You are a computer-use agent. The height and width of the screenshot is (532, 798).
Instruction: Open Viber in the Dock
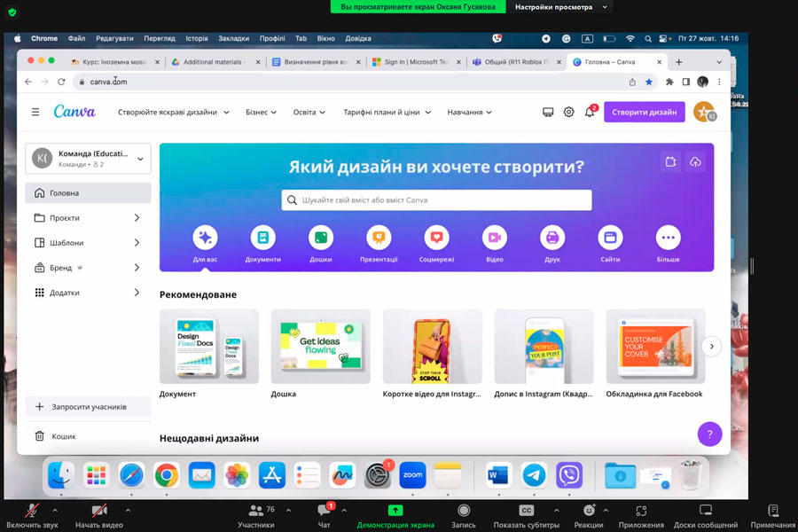tap(569, 475)
